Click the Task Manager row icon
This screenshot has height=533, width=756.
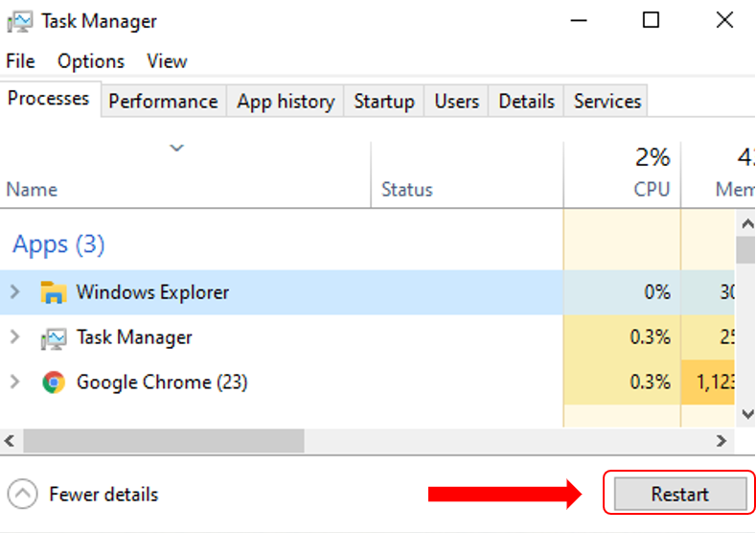pyautogui.click(x=53, y=337)
